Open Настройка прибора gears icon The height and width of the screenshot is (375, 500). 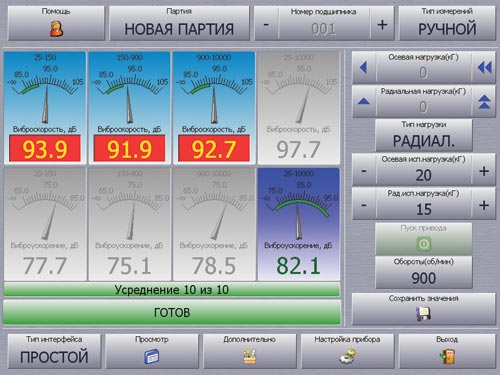(x=347, y=356)
